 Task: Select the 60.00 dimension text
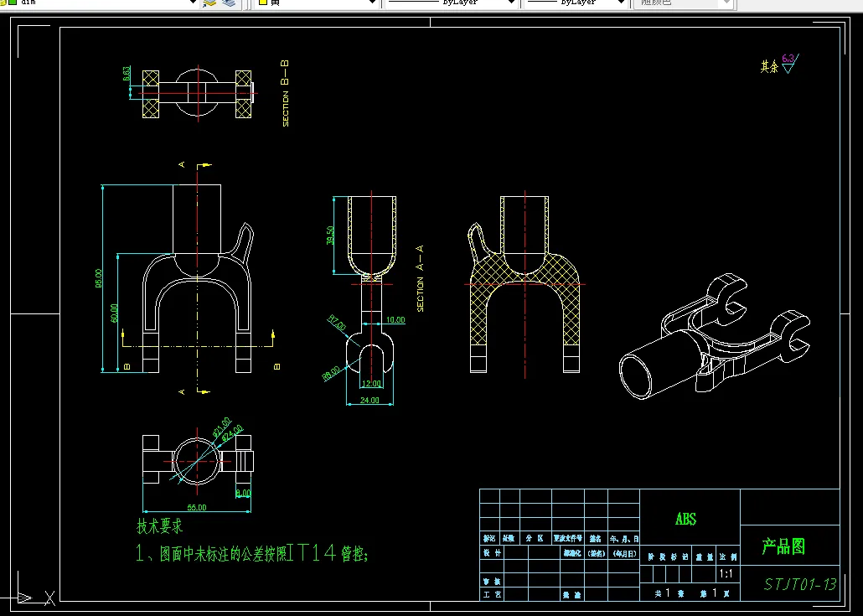tap(114, 313)
